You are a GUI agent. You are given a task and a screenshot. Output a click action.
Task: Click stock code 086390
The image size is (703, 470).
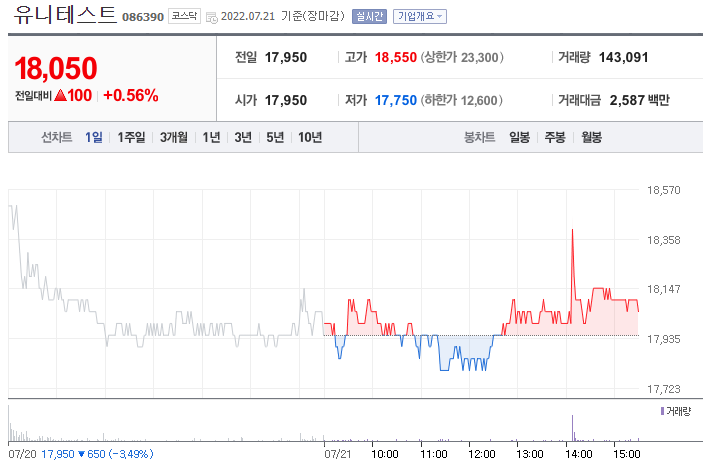click(143, 17)
